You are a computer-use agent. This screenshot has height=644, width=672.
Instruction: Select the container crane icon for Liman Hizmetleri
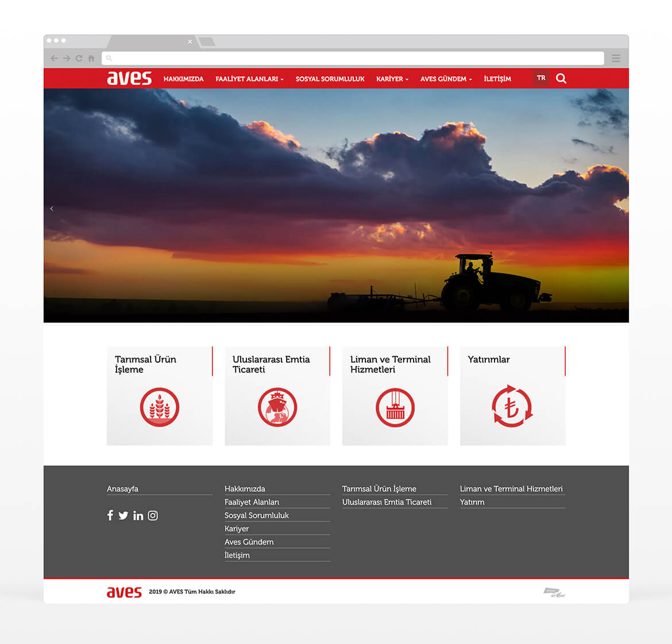tap(395, 407)
